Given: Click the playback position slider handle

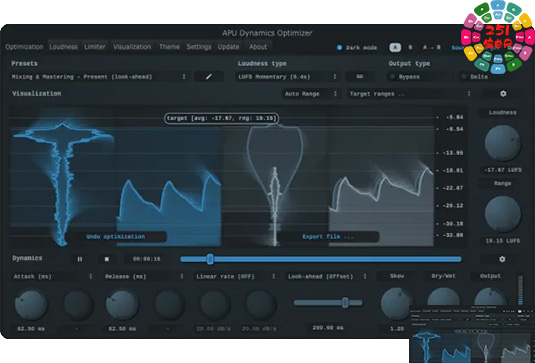Looking at the screenshot, I should pos(210,259).
